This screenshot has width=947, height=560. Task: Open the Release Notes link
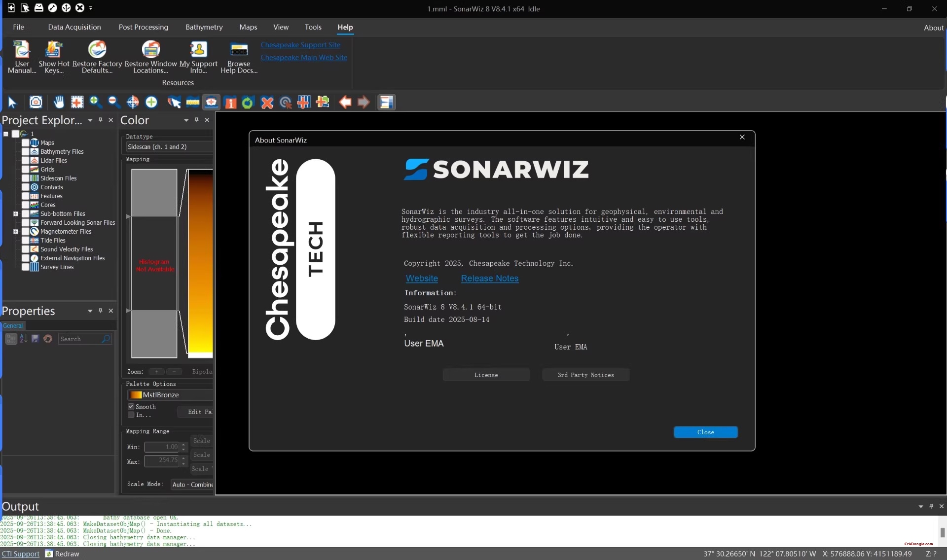click(489, 279)
